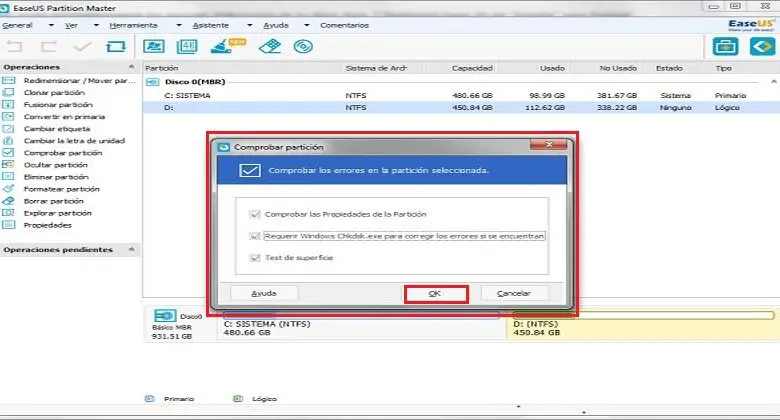Click the Sistema de Arch column header
This screenshot has width=780, height=420.
(x=376, y=68)
